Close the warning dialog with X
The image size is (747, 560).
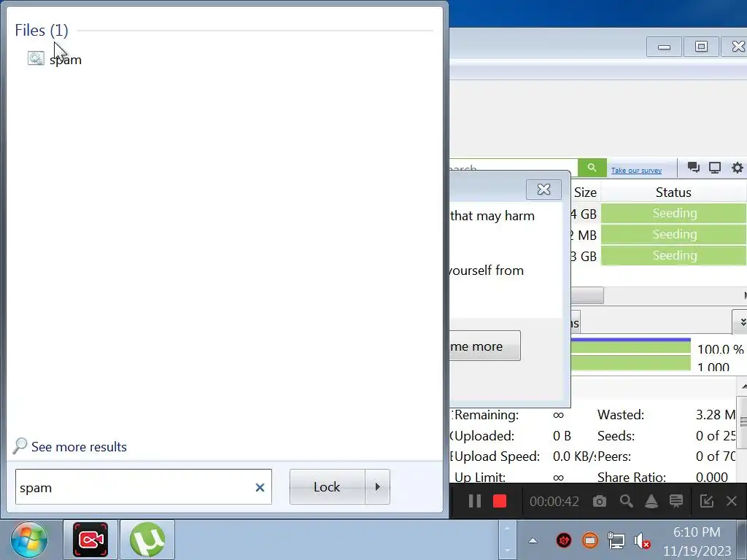(x=543, y=190)
